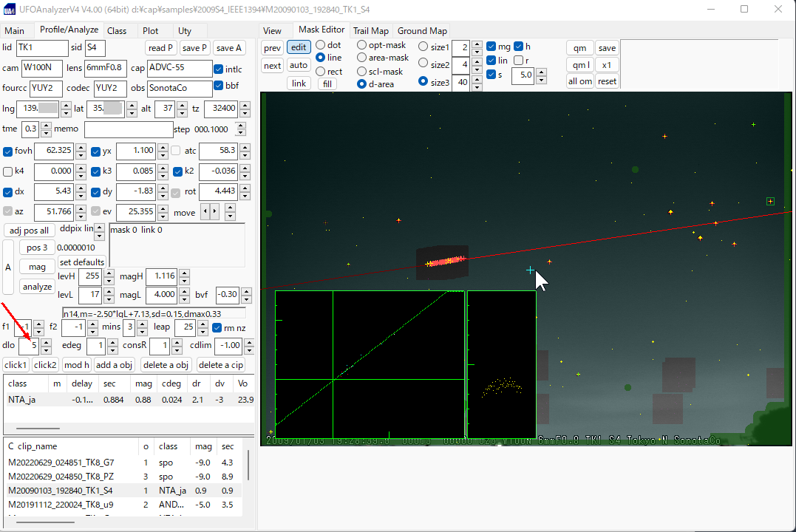
Task: Click the qm mask button
Action: (x=579, y=48)
